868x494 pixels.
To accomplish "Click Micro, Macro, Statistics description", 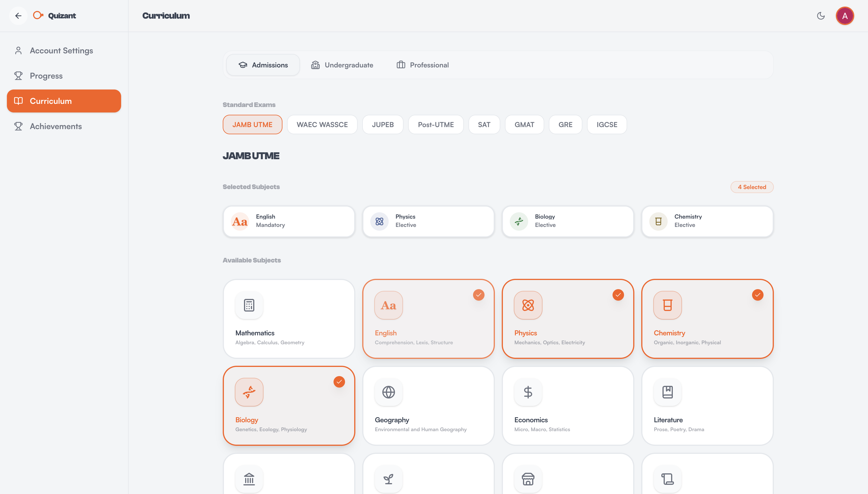I will click(x=542, y=429).
